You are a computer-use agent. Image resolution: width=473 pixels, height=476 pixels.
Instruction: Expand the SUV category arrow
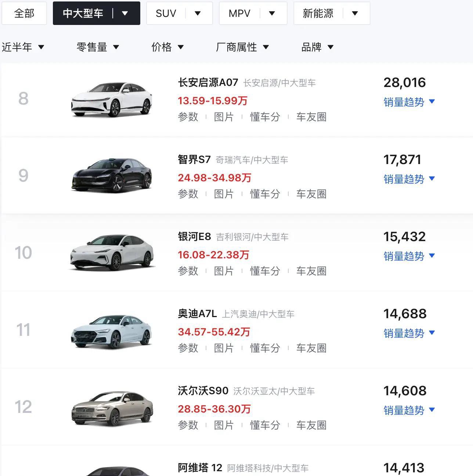[198, 14]
